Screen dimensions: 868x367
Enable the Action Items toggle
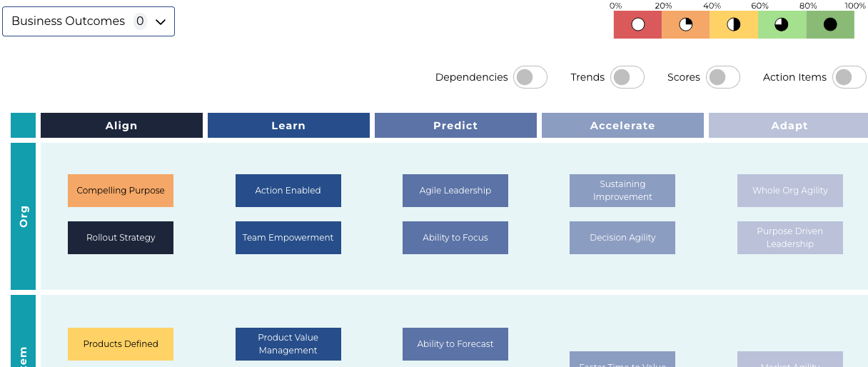(849, 77)
